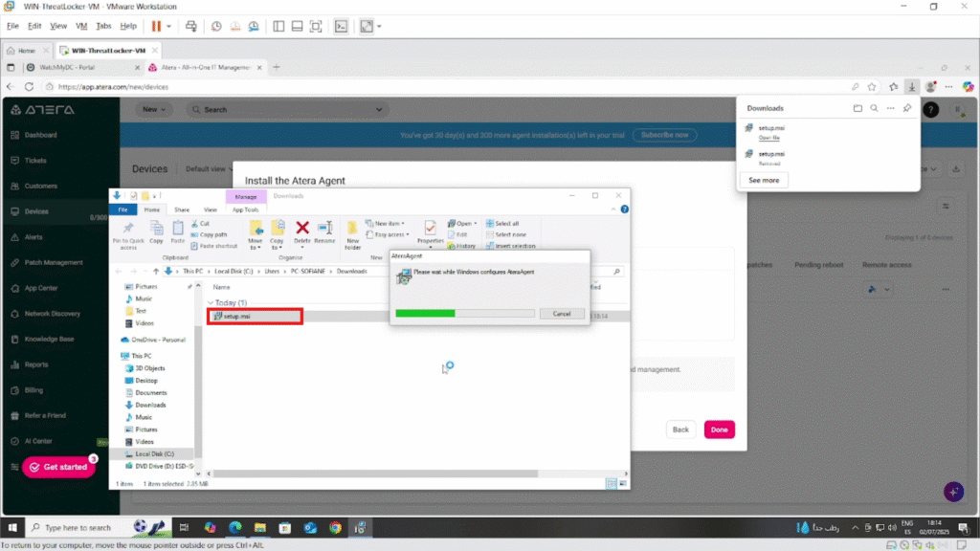
Task: Click Pin to Quick access
Action: coord(128,235)
